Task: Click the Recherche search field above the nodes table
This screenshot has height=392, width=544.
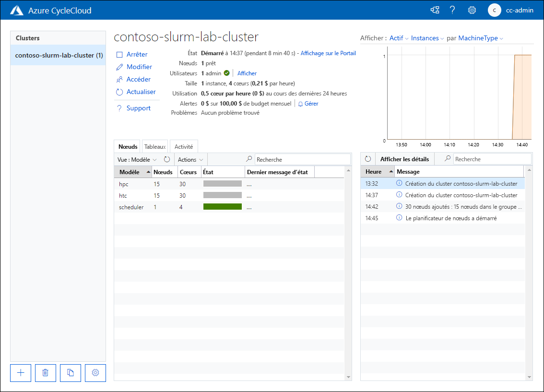Action: click(x=302, y=159)
